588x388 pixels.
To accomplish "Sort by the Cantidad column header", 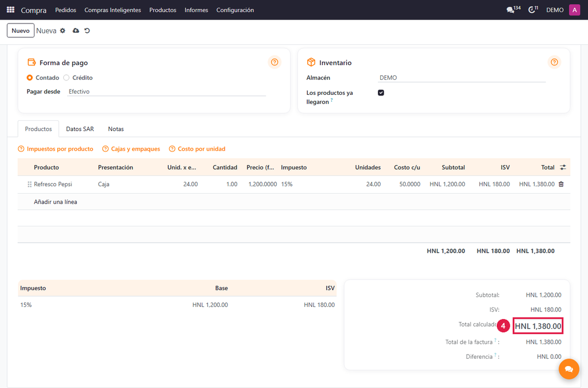I will point(225,167).
